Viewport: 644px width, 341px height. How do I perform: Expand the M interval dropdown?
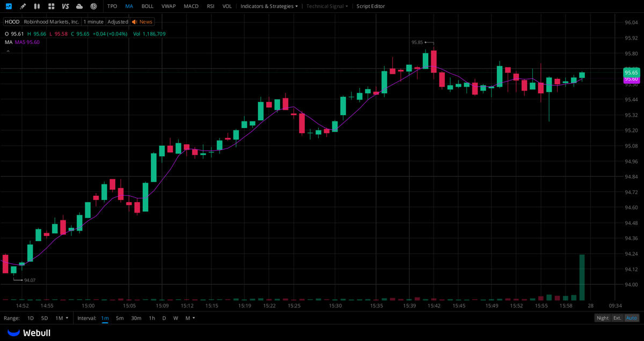190,318
